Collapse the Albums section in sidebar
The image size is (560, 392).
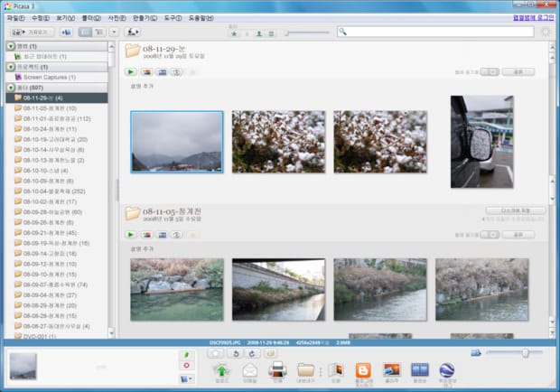click(11, 45)
